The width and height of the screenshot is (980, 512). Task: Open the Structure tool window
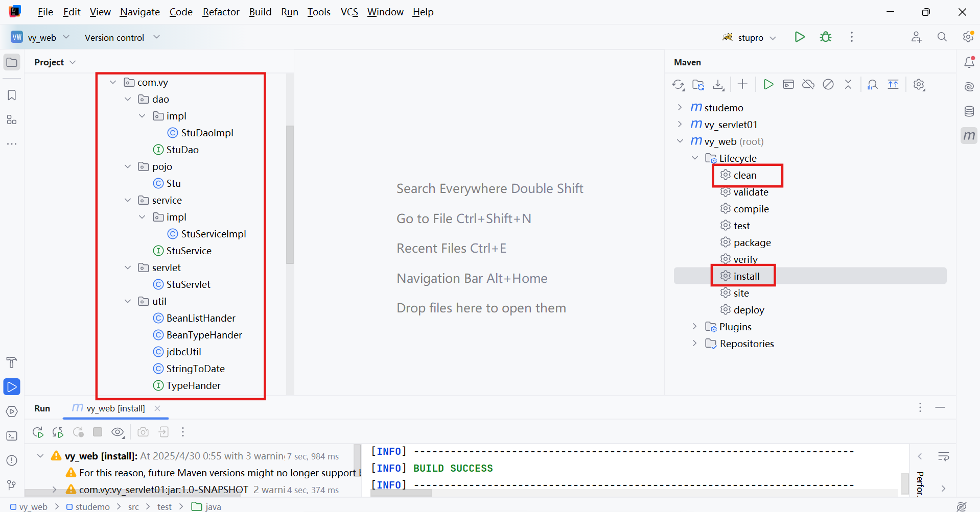pos(12,119)
